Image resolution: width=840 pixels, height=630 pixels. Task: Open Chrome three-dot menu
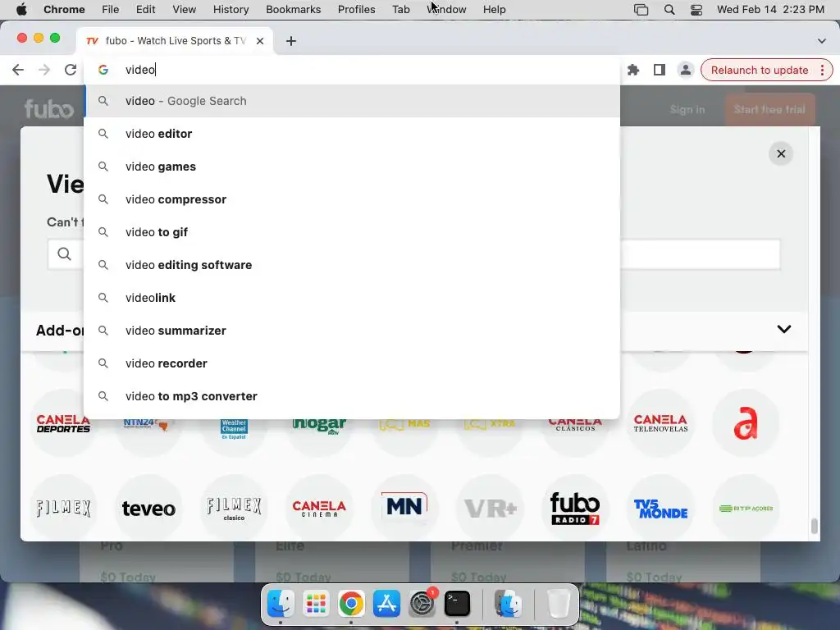click(x=822, y=70)
